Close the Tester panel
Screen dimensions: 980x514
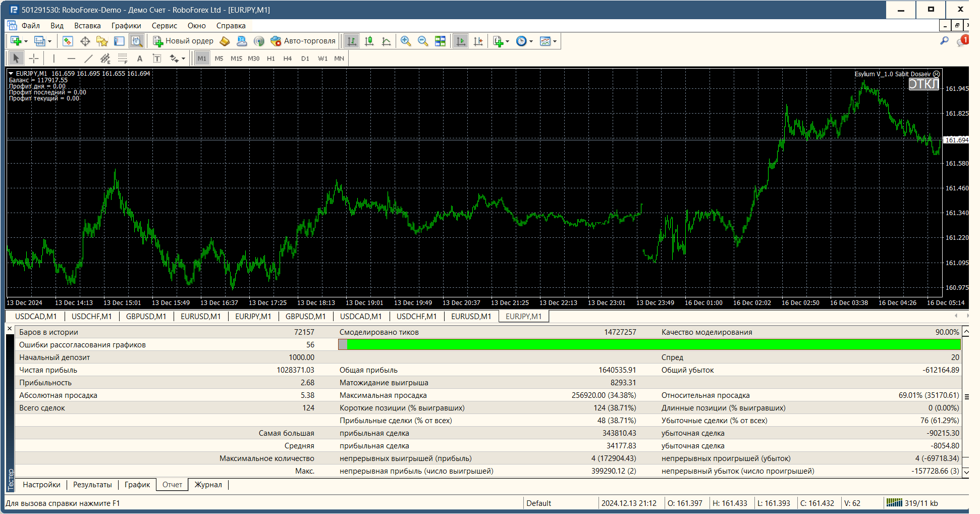click(10, 329)
